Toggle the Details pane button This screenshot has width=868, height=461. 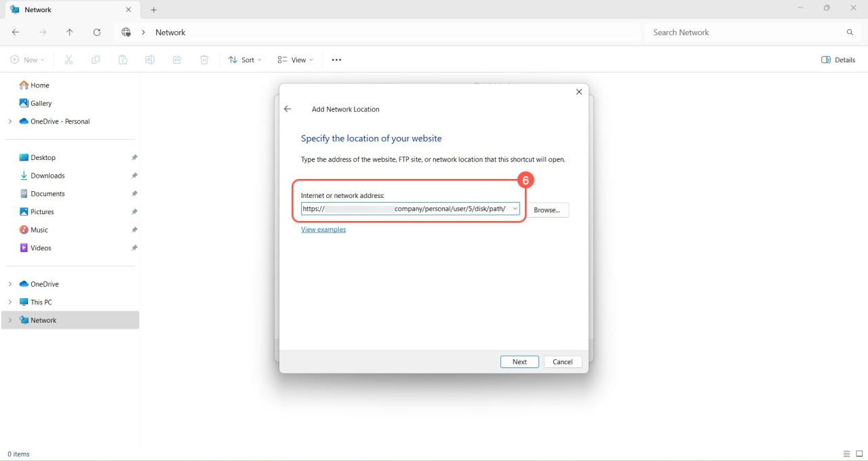click(838, 60)
